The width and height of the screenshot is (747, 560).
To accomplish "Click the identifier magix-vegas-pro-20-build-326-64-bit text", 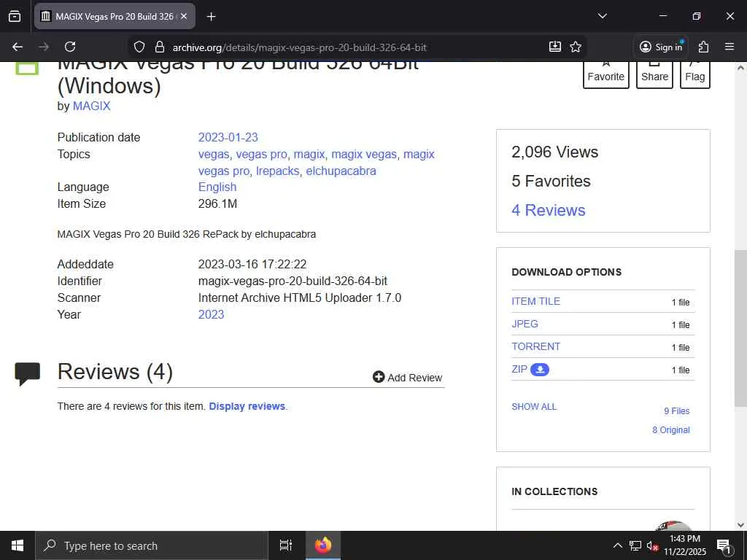I will pos(293,281).
